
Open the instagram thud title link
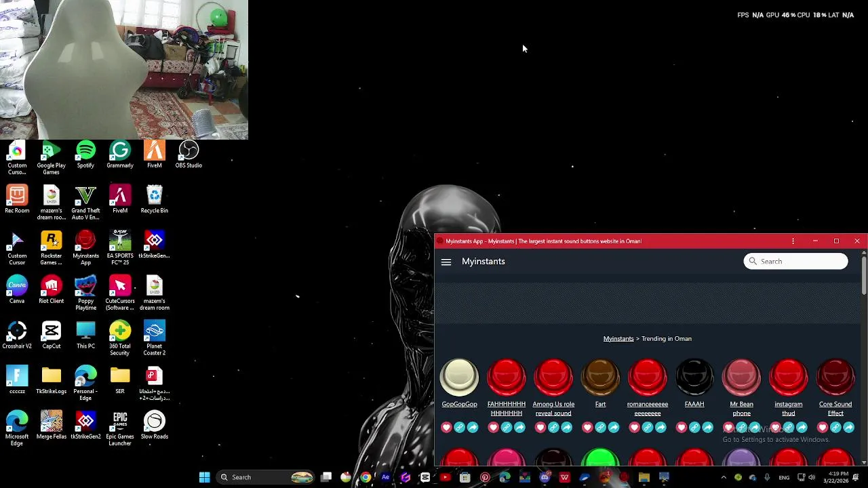coord(789,409)
